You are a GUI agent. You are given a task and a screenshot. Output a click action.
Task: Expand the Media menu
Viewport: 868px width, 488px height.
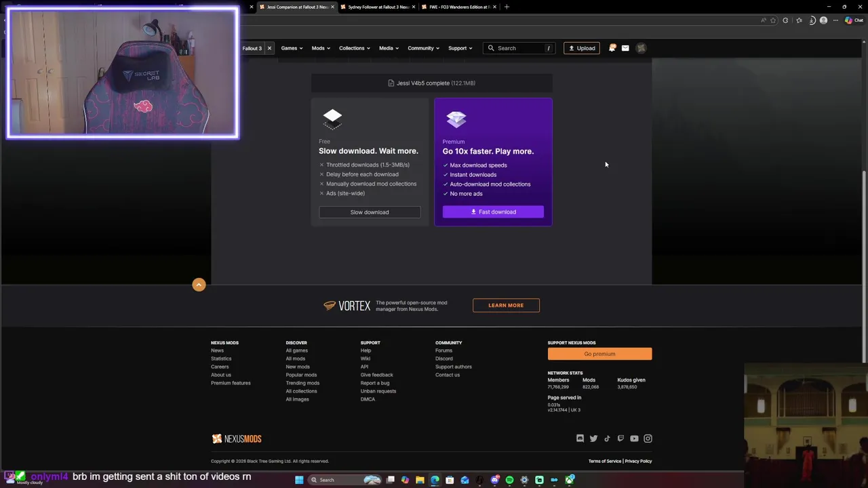[x=389, y=48]
